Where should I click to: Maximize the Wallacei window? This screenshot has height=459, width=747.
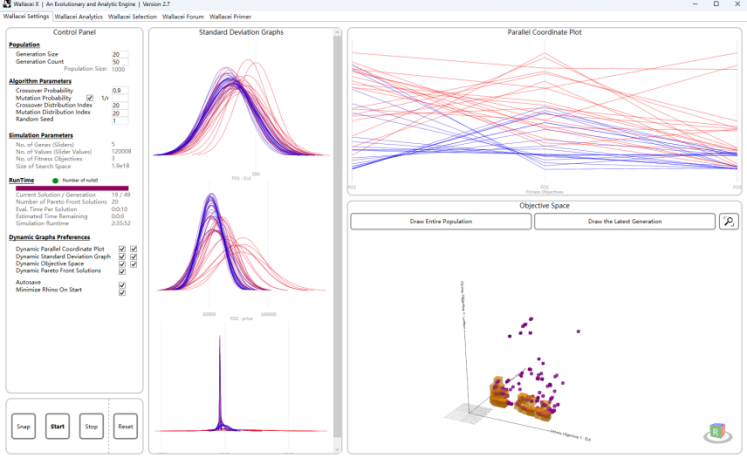point(716,4)
